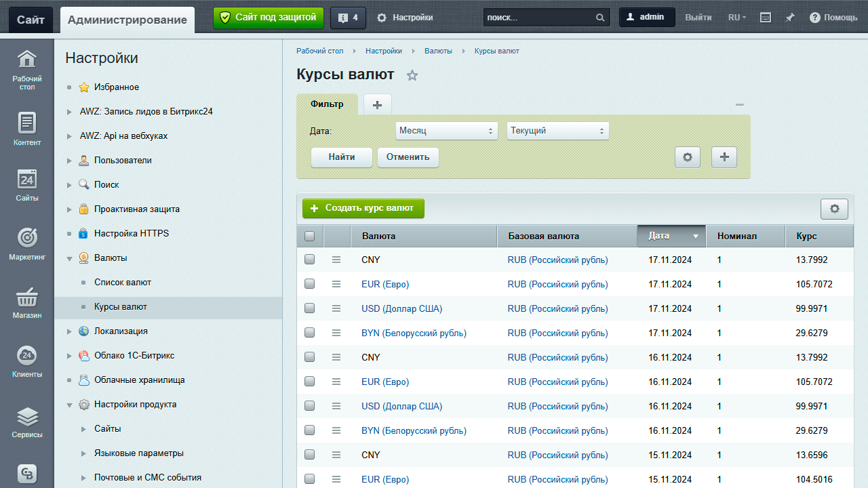Screen dimensions: 868x488
Task: Open row actions menu for CNY 17.11.2024
Action: coord(336,260)
